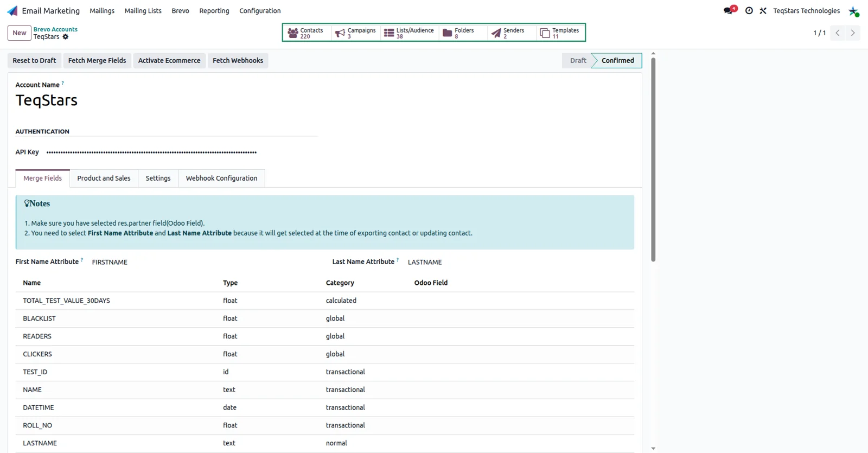Open the Folders stat button

pyautogui.click(x=463, y=33)
